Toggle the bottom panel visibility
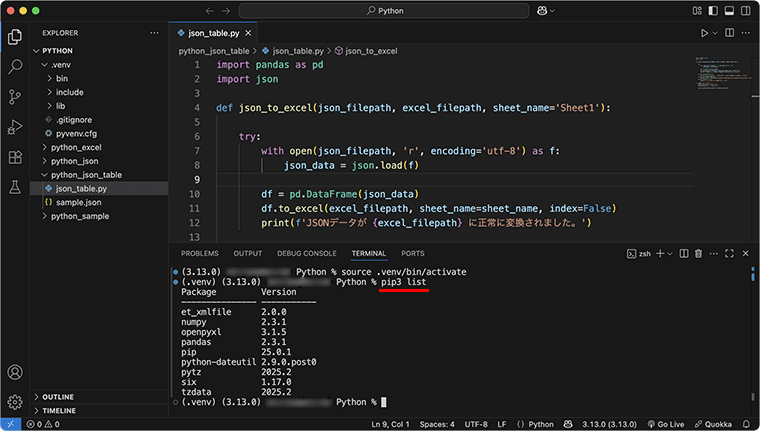Image resolution: width=760 pixels, height=431 pixels. pyautogui.click(x=729, y=11)
